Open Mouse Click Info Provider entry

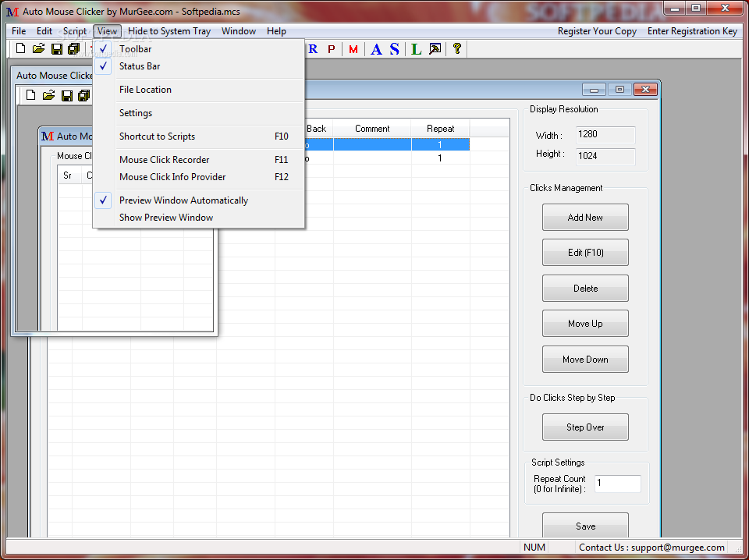(x=198, y=176)
